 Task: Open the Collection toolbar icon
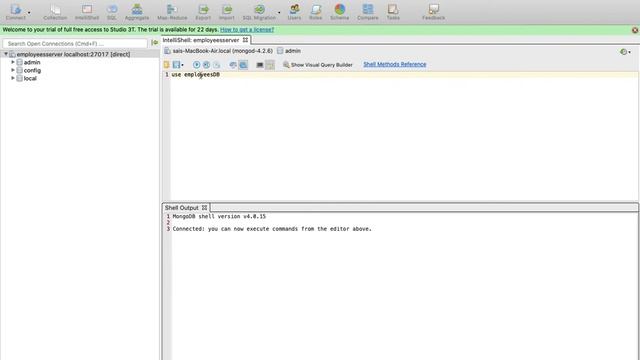(x=55, y=11)
